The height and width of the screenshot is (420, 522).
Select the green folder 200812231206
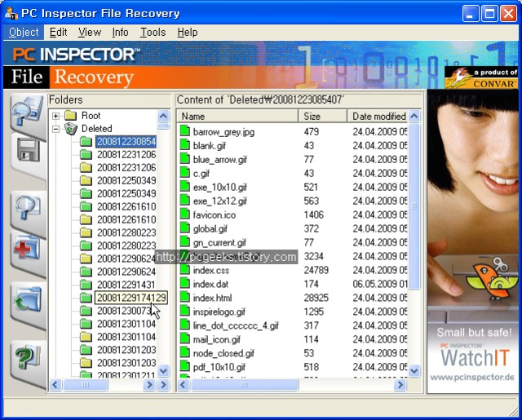(126, 155)
